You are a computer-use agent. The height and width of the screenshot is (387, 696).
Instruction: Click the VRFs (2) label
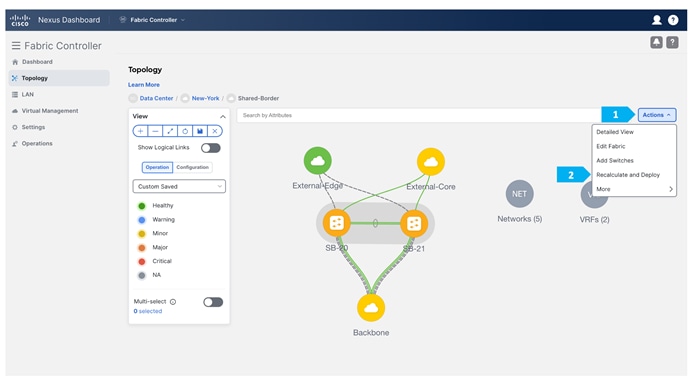[594, 220]
